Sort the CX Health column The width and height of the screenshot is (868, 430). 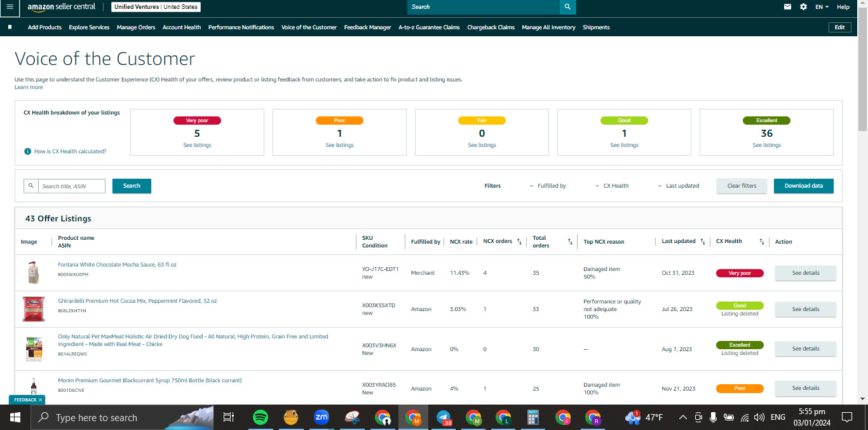pyautogui.click(x=761, y=242)
